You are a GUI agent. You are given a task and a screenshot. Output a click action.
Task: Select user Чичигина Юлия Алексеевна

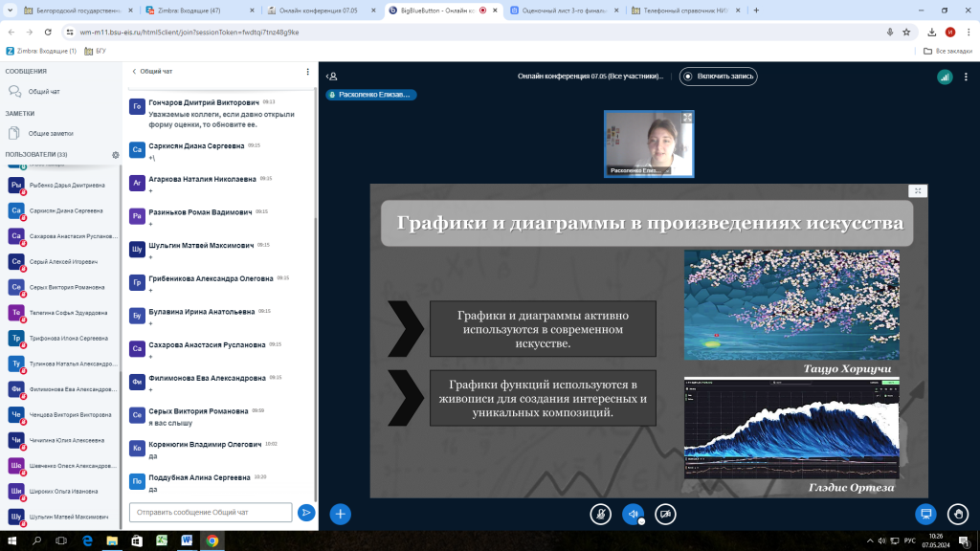tap(61, 440)
